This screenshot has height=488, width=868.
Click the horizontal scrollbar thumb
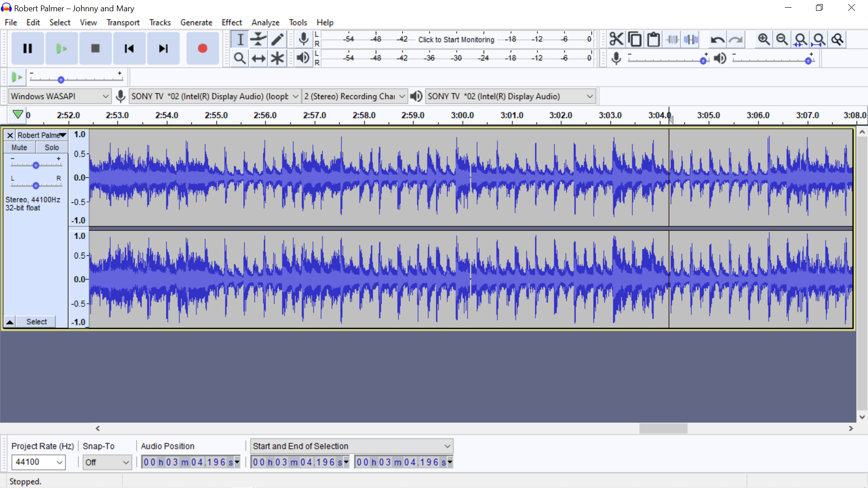[663, 428]
